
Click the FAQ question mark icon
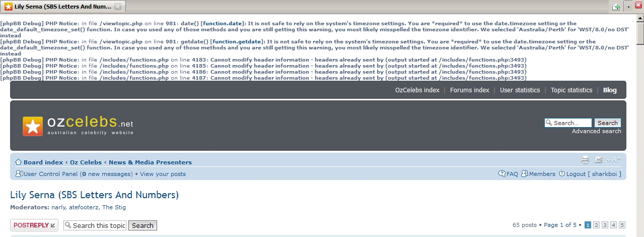tap(502, 174)
